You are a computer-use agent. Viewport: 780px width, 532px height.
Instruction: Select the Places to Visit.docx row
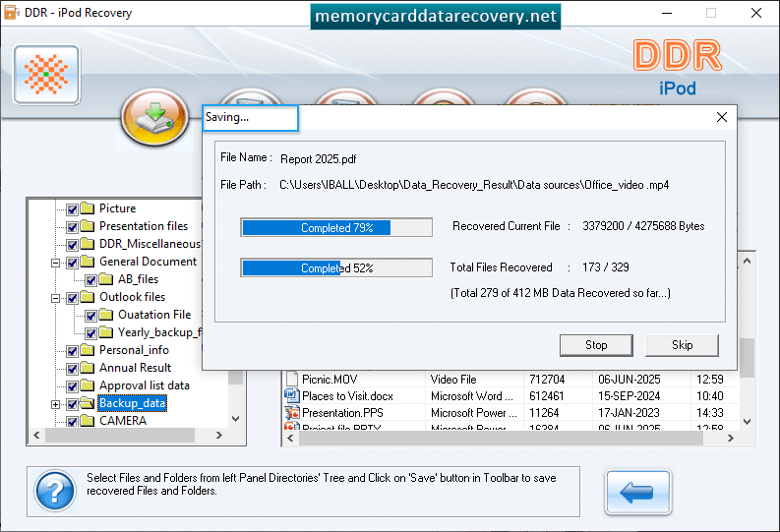[511, 395]
